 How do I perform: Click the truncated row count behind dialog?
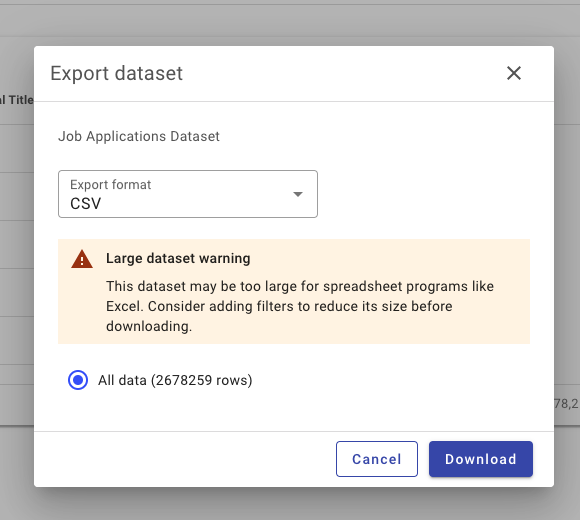567,403
